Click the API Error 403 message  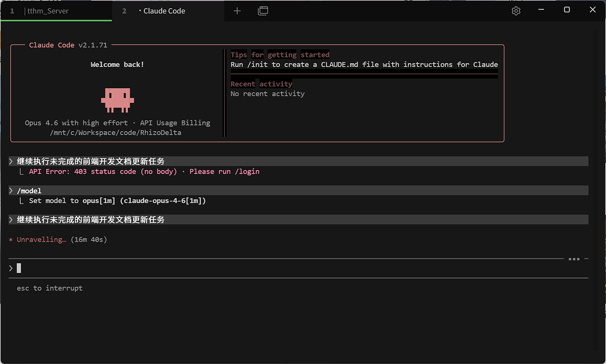point(144,172)
